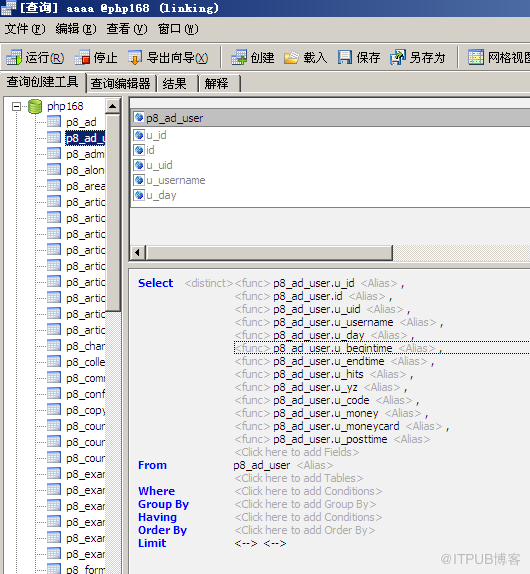Select the p8_ad_user.u_begintime field row

point(382,348)
